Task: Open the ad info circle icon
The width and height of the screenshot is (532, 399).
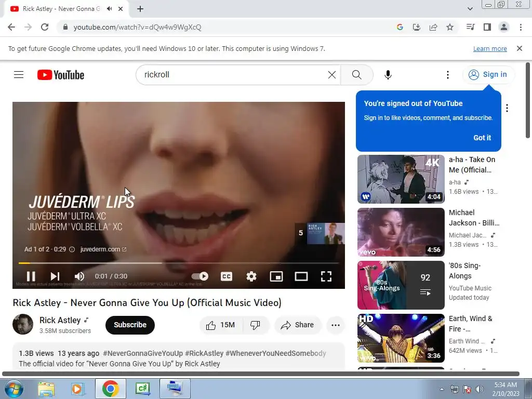Action: (72, 249)
